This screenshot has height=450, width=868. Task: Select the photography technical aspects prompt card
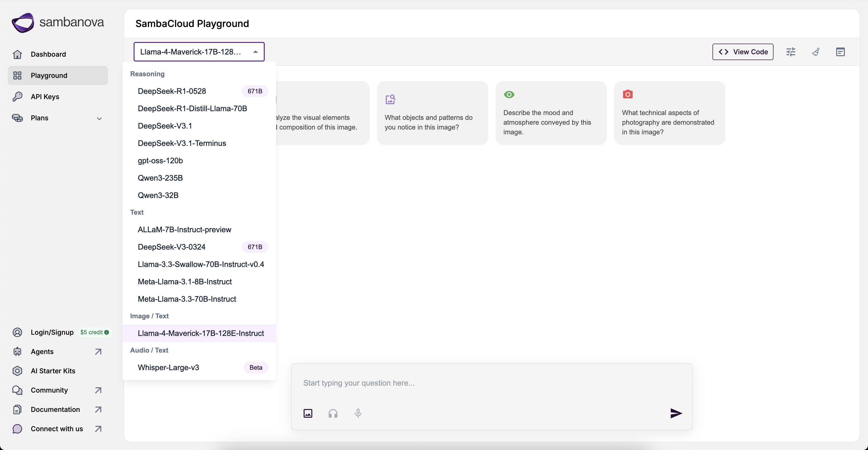coord(669,113)
